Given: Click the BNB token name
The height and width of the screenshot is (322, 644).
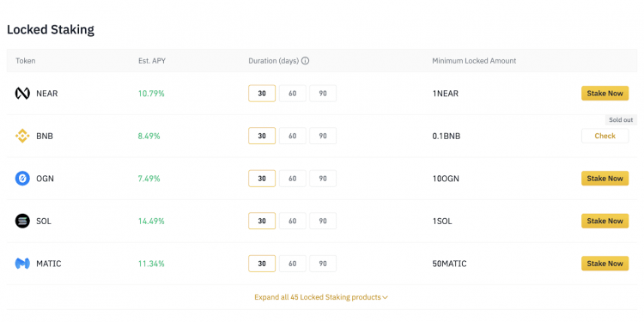Looking at the screenshot, I should click(45, 136).
